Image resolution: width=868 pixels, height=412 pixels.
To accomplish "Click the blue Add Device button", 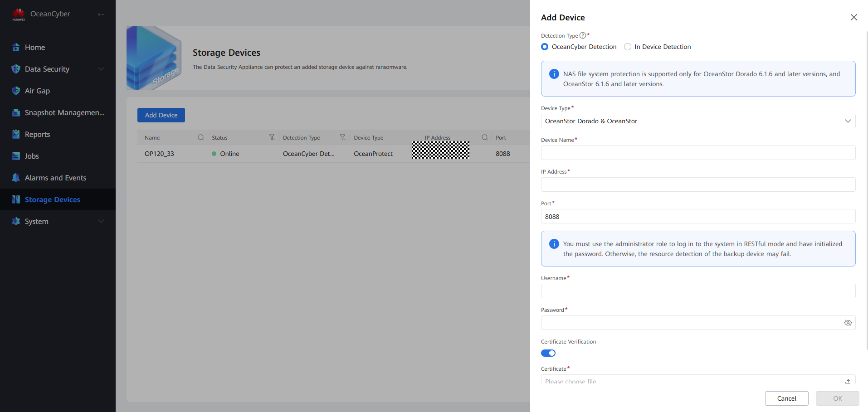I will click(x=161, y=115).
